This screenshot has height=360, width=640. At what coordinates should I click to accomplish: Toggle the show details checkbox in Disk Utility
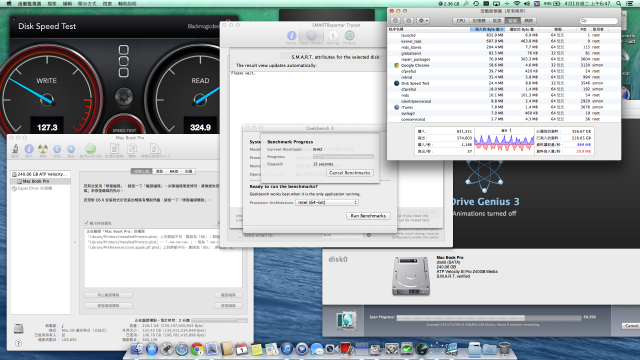(x=87, y=223)
